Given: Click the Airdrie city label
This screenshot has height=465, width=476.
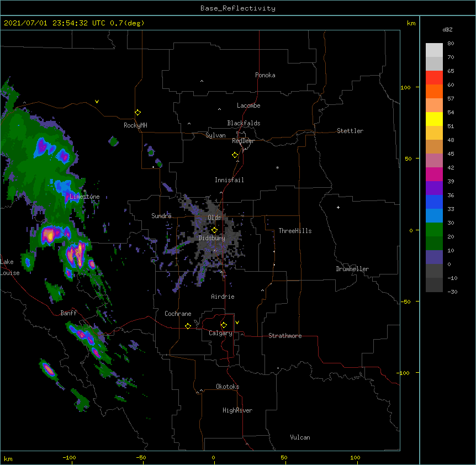Looking at the screenshot, I should pyautogui.click(x=223, y=297).
